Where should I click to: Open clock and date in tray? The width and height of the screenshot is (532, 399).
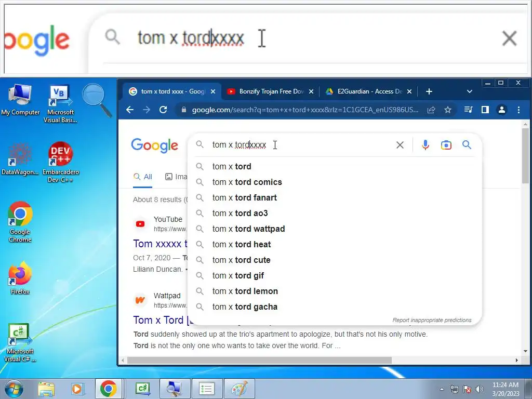coord(506,389)
